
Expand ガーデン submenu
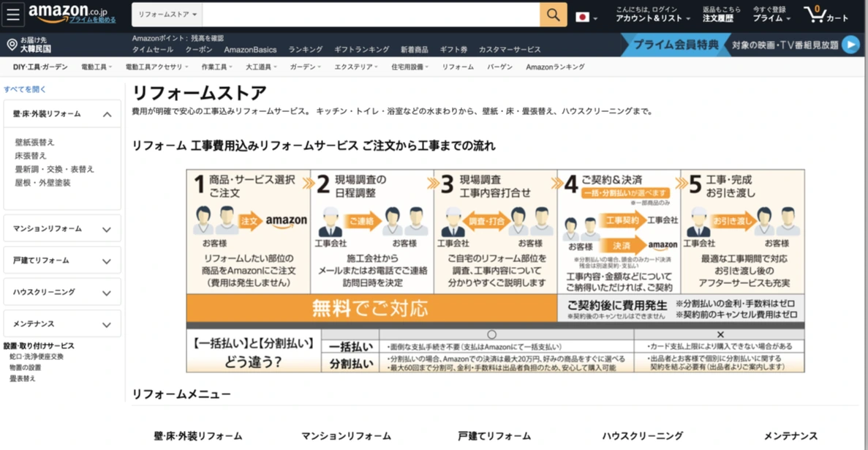pyautogui.click(x=306, y=67)
